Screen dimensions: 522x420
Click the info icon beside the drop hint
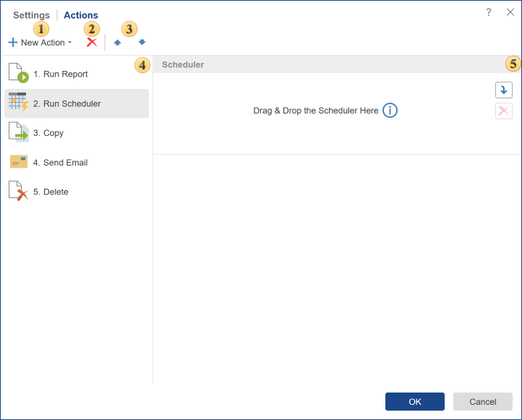(390, 111)
